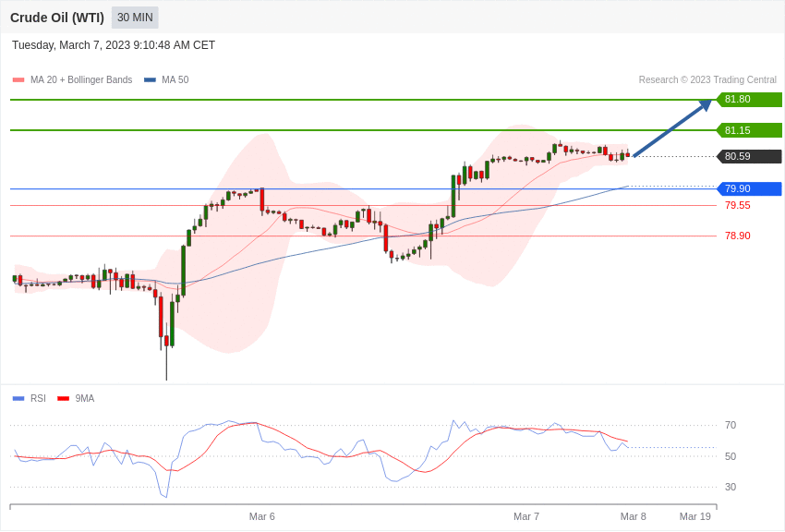Image resolution: width=785 pixels, height=532 pixels.
Task: Click the MA 20 + Bollinger Bands pink swatch
Action: point(18,79)
